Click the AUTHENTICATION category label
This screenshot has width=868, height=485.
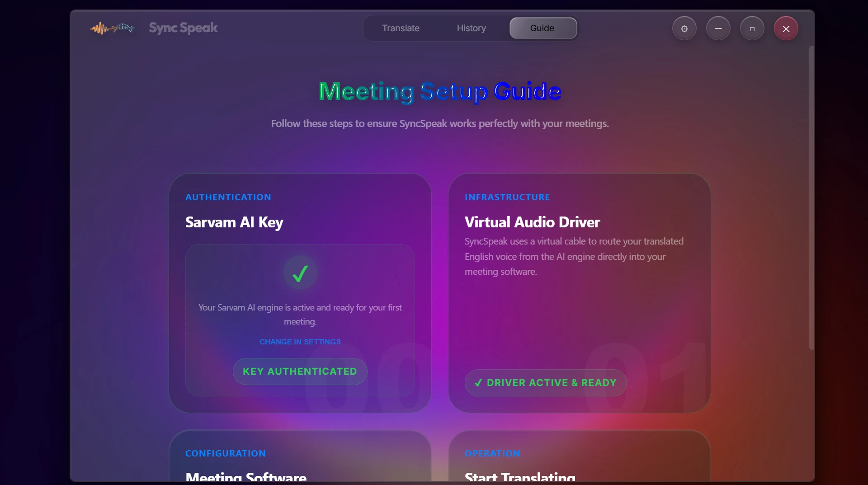coord(228,197)
